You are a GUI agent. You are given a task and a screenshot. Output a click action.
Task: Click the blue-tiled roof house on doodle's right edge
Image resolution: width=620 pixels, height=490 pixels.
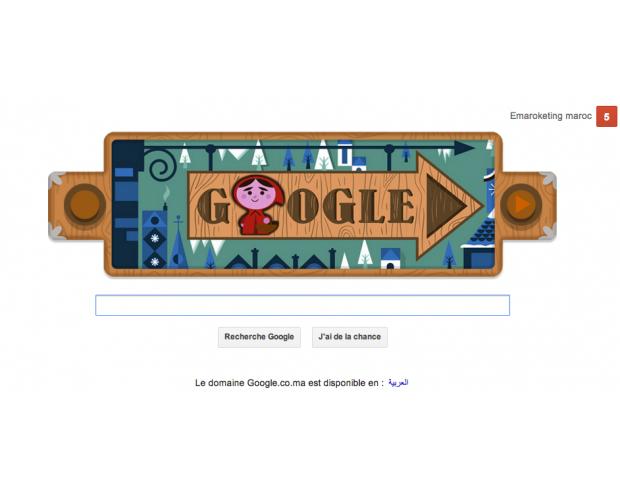coord(479,244)
